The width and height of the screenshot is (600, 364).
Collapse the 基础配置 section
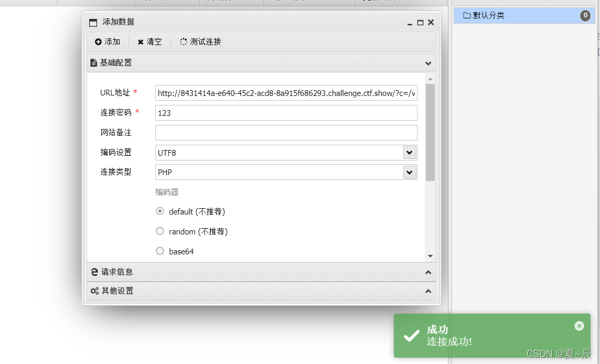tap(428, 63)
